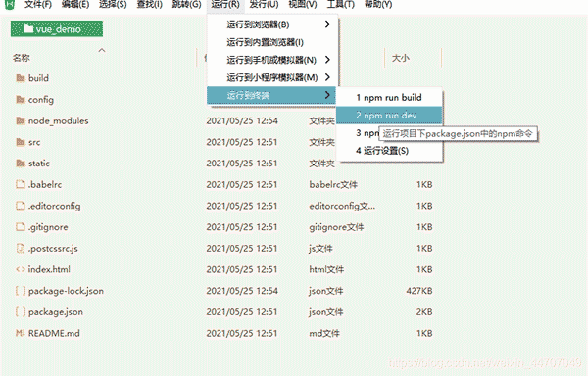Click the md文件 type cell
The width and height of the screenshot is (588, 376).
(324, 333)
